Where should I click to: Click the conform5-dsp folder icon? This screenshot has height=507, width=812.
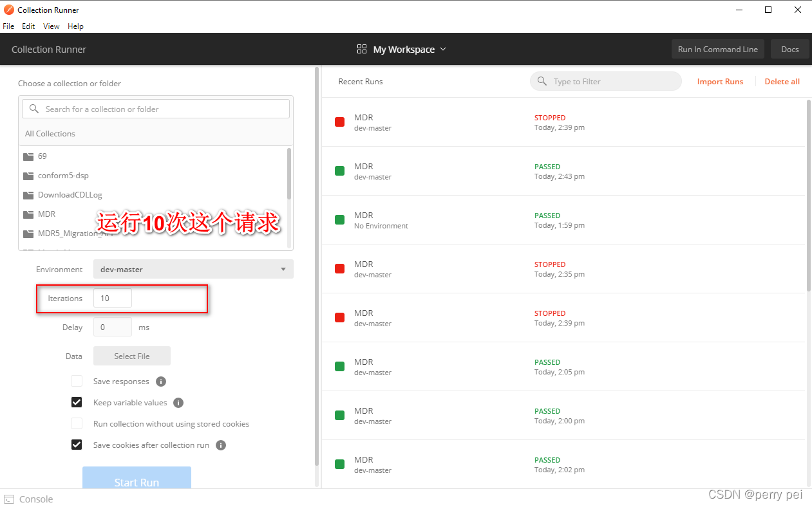(28, 176)
